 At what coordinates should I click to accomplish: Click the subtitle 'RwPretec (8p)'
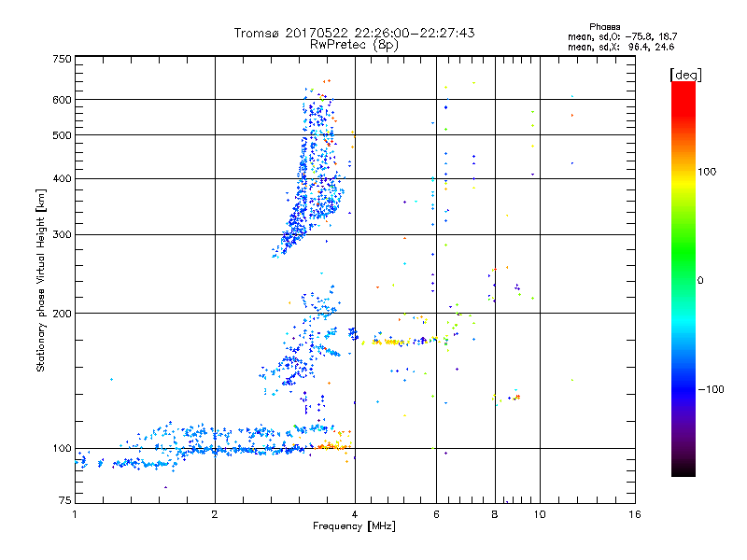pos(354,45)
